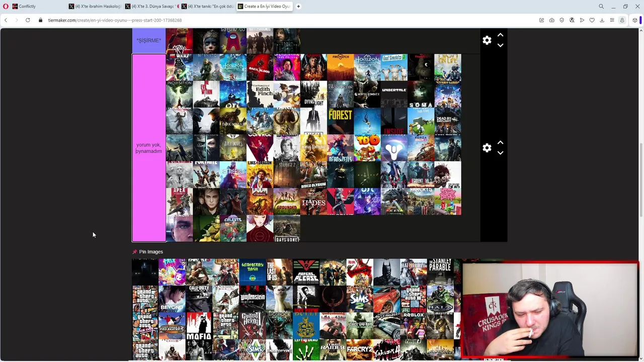Click the Tomb Raider cover in image pool
This screenshot has height=362, width=644.
point(333,349)
